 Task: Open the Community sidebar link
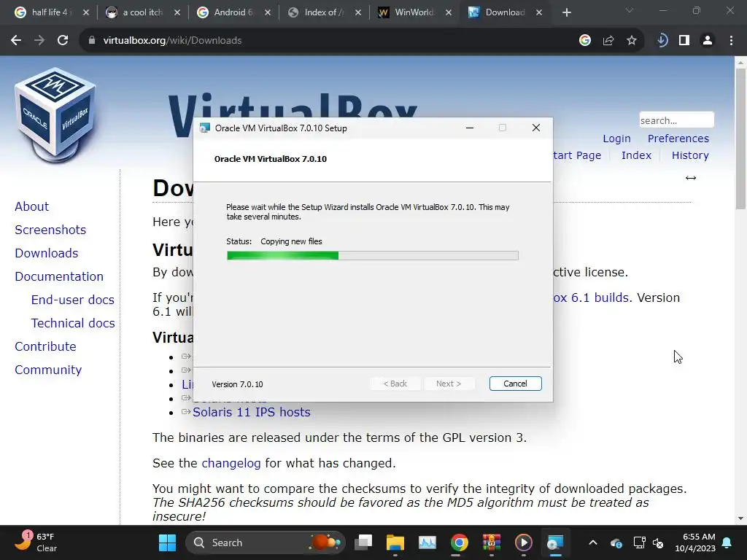pos(48,370)
